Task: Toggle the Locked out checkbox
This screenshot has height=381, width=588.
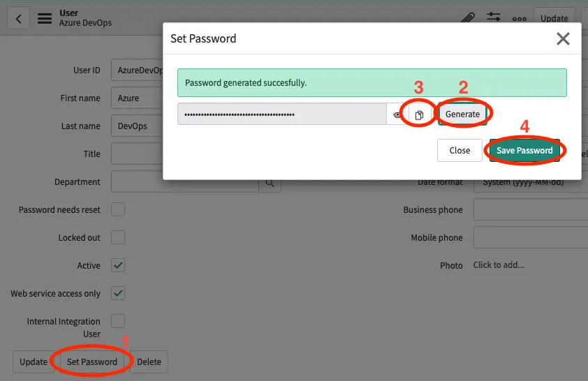Action: point(118,237)
